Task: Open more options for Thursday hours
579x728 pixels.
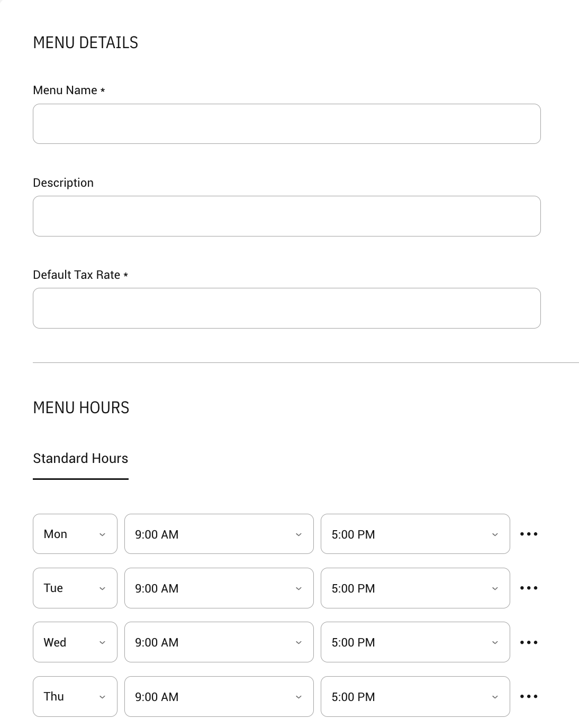Action: pos(529,696)
